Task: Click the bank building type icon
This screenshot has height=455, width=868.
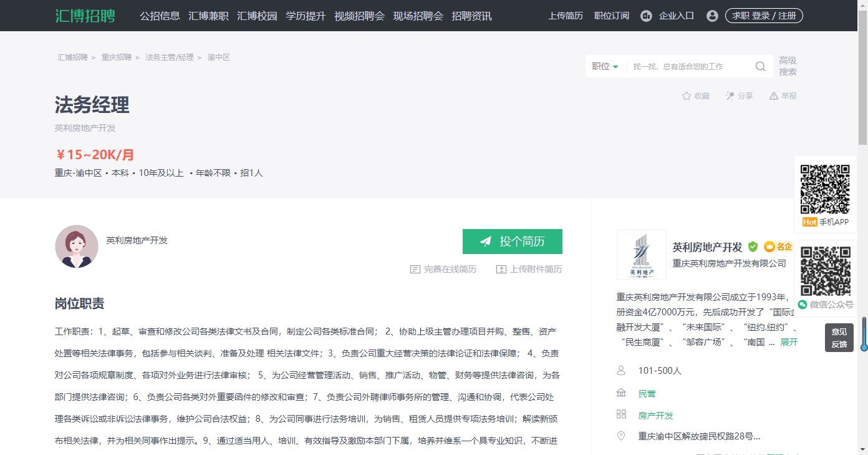Action: point(621,393)
